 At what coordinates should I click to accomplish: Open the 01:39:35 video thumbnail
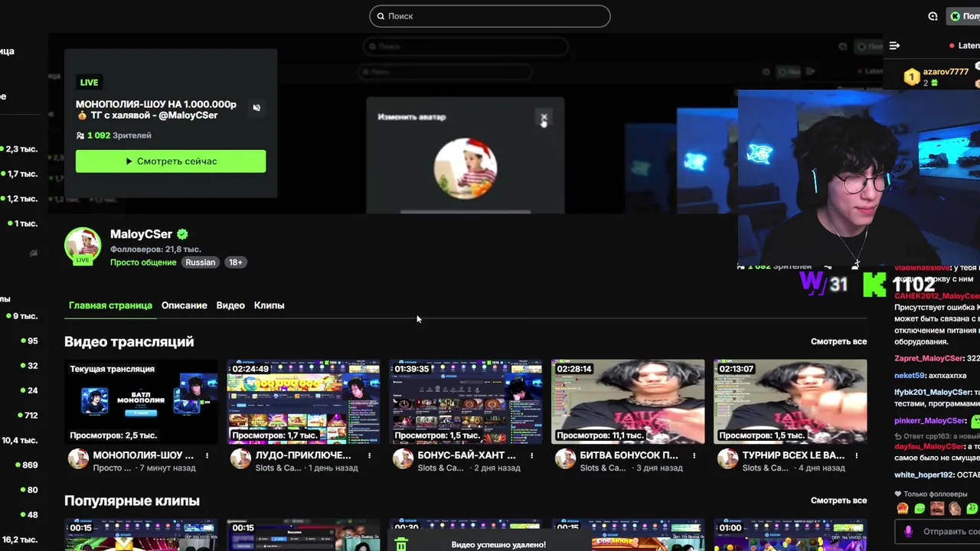pyautogui.click(x=465, y=402)
